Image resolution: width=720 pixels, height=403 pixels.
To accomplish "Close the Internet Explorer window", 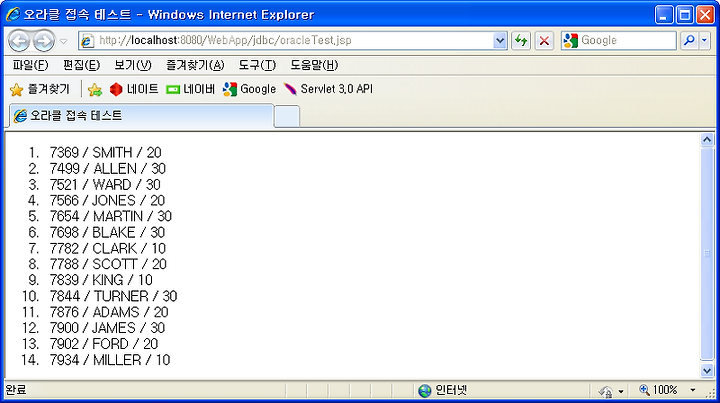I will click(705, 15).
